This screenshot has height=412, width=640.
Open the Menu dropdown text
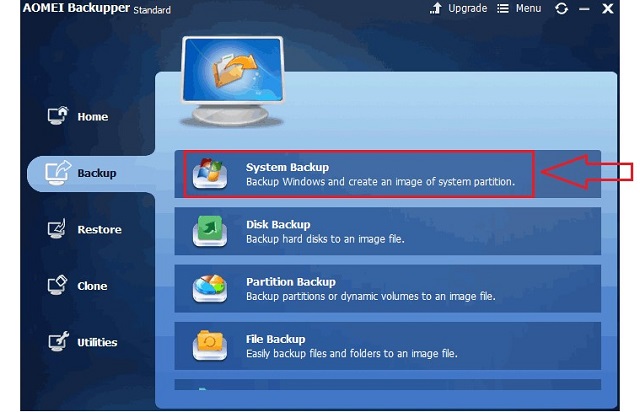[528, 8]
